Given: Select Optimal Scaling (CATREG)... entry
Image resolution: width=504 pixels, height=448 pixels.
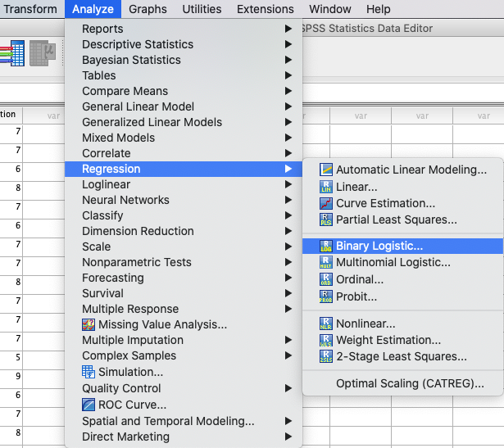Looking at the screenshot, I should click(402, 383).
